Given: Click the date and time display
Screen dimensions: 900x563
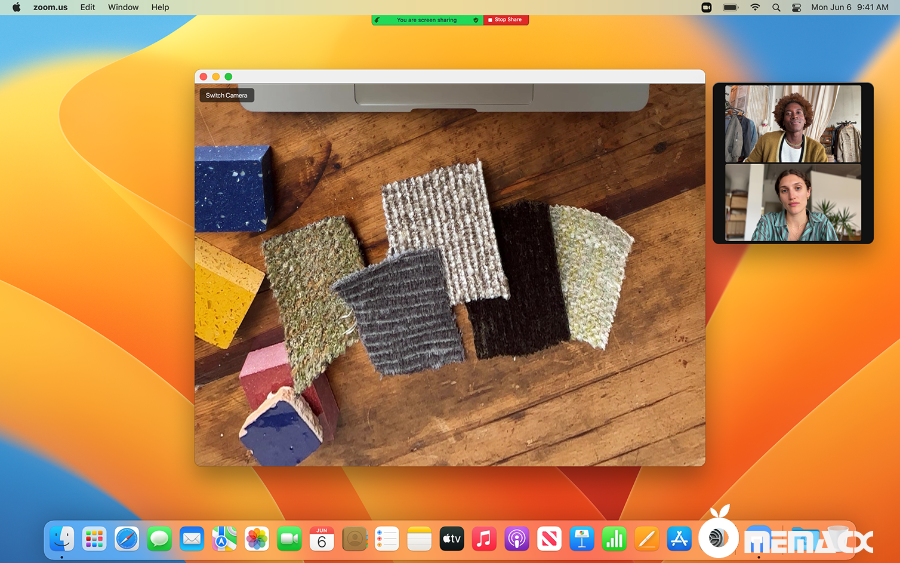Looking at the screenshot, I should tap(849, 7).
